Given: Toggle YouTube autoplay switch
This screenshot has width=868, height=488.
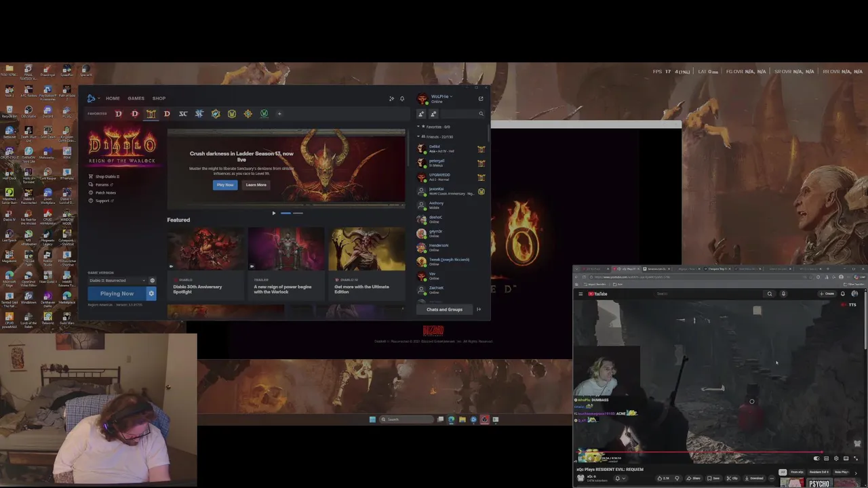Looking at the screenshot, I should coord(816,458).
